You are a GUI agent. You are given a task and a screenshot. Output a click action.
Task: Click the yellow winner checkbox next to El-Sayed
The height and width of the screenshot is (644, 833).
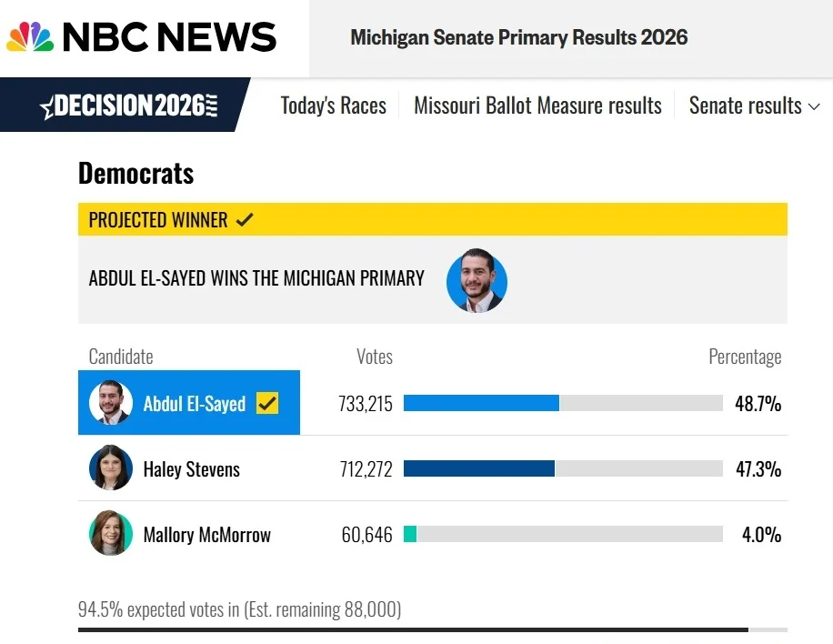coord(267,403)
